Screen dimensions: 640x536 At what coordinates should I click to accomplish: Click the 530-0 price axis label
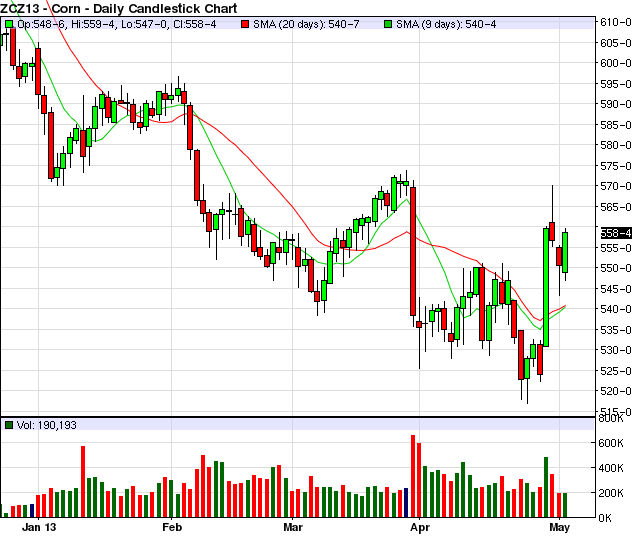click(x=616, y=350)
